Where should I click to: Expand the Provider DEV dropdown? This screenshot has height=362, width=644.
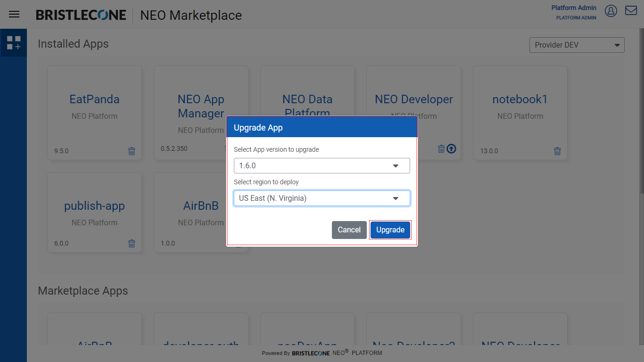(577, 45)
